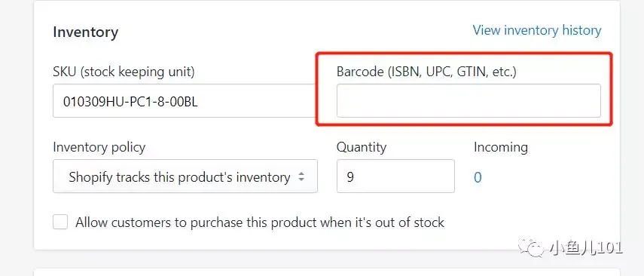Click the 小鱼儿101 watermark text
644x276 pixels.
coord(586,247)
